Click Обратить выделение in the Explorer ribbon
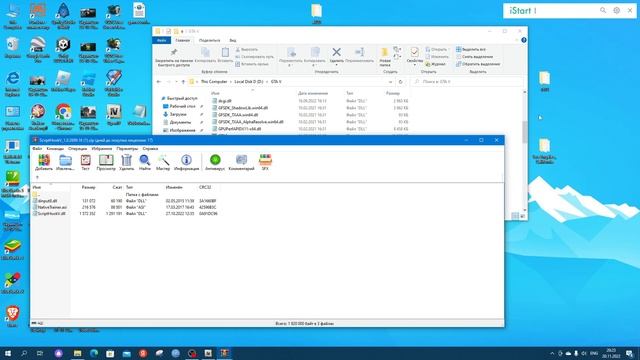The image size is (640, 360). point(478,64)
